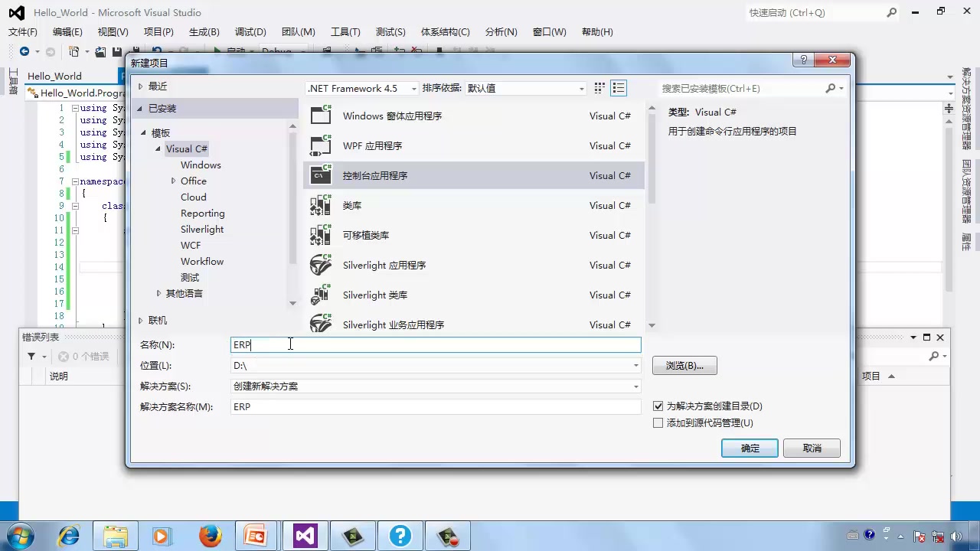980x551 pixels.
Task: Select Windows in the template tree
Action: (201, 165)
